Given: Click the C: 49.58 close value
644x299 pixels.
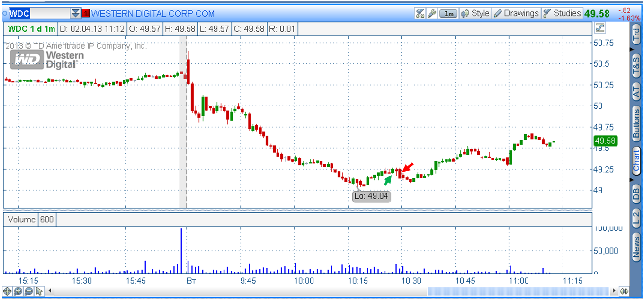Looking at the screenshot, I should (x=249, y=29).
